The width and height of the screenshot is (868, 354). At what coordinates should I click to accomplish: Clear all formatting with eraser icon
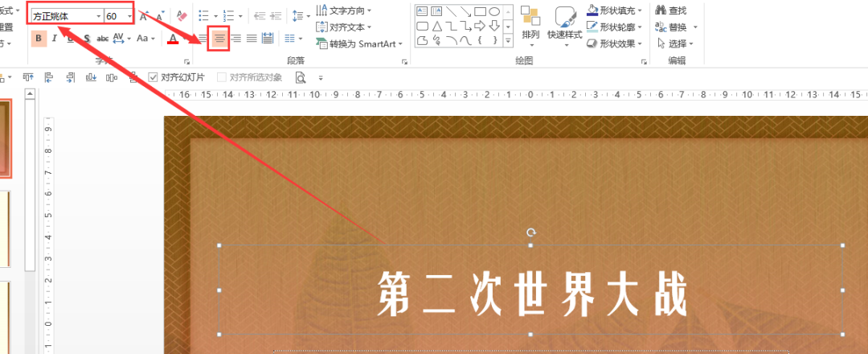(181, 15)
